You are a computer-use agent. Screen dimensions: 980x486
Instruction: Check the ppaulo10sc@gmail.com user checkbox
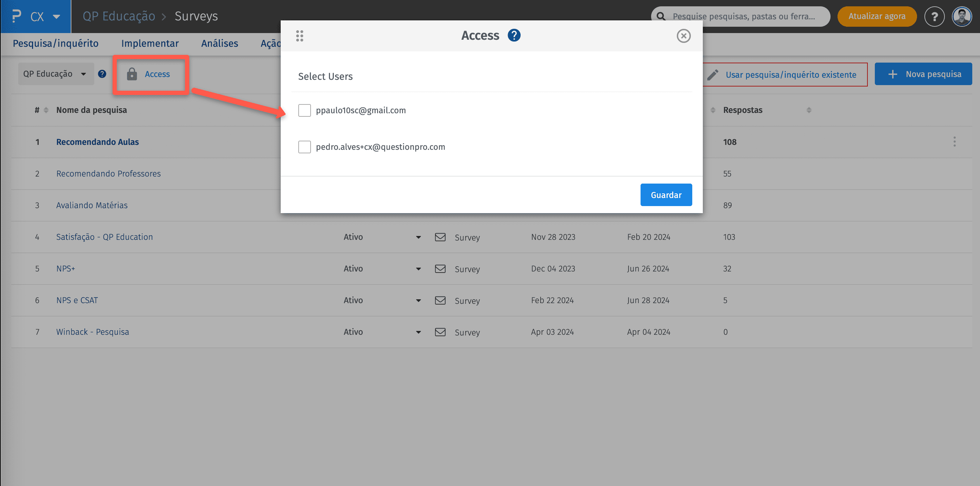coord(304,110)
